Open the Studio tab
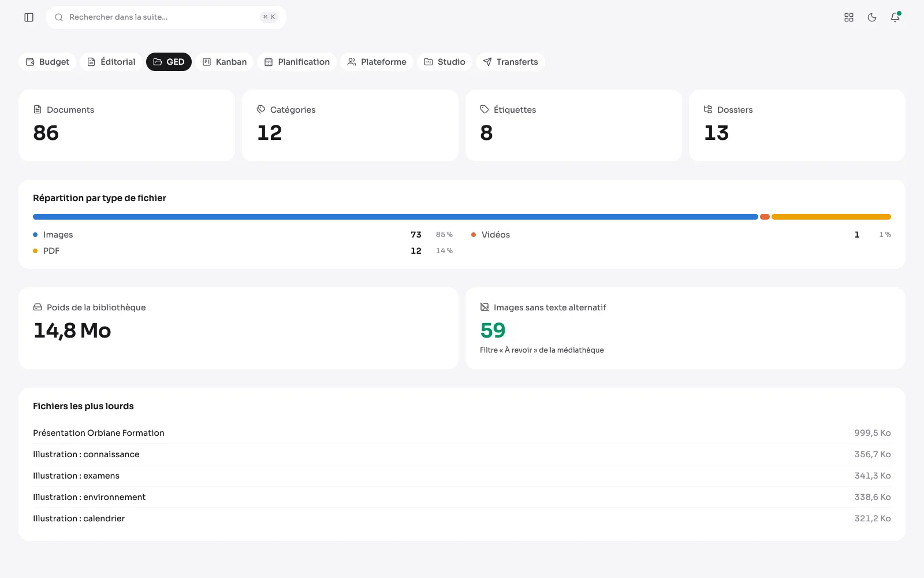 445,62
